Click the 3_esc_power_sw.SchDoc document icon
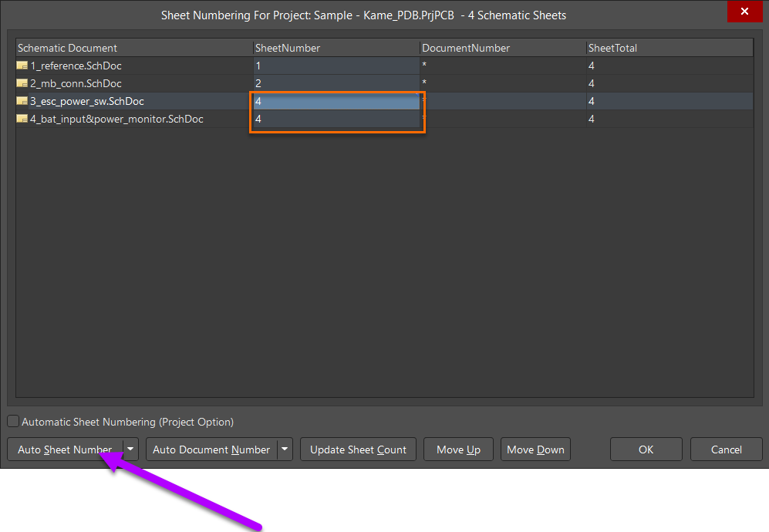The image size is (769, 532). pyautogui.click(x=22, y=101)
